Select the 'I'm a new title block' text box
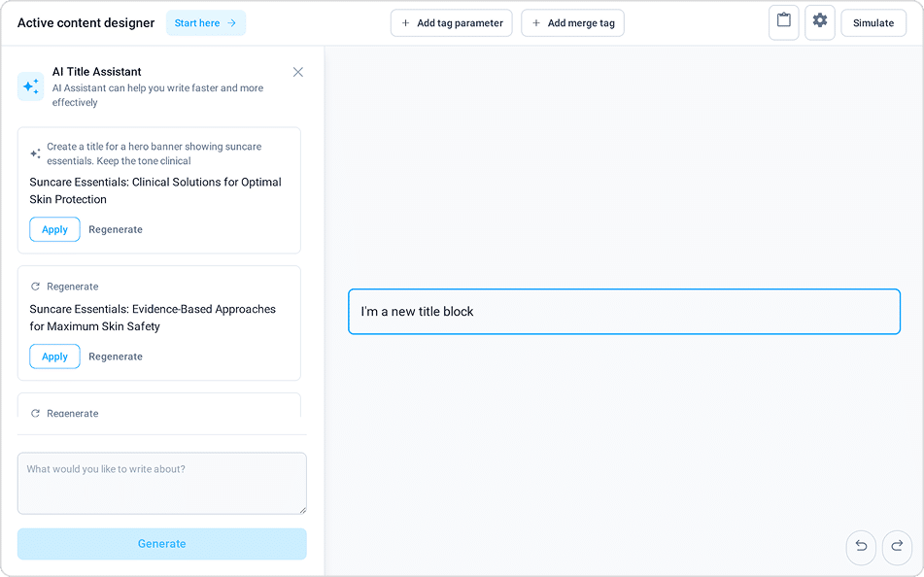The height and width of the screenshot is (577, 924). (624, 312)
